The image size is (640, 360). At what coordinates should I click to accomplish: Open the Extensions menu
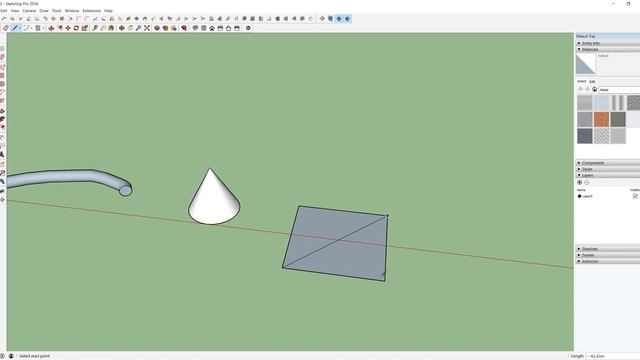(91, 11)
